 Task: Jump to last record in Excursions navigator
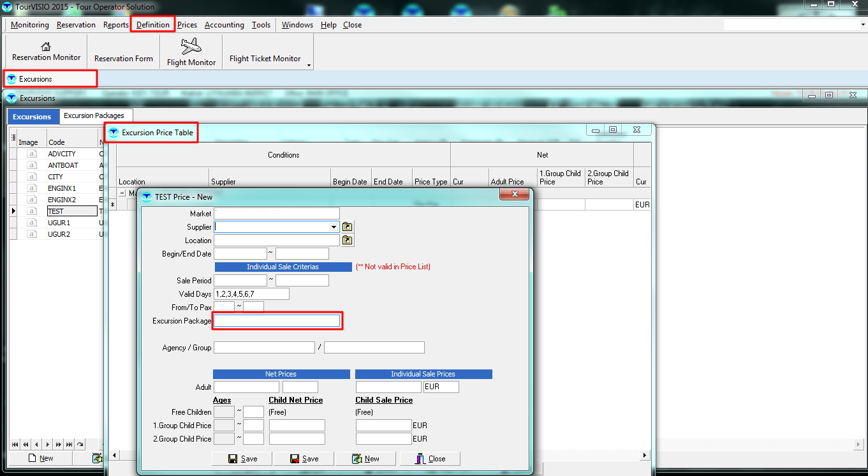point(69,445)
